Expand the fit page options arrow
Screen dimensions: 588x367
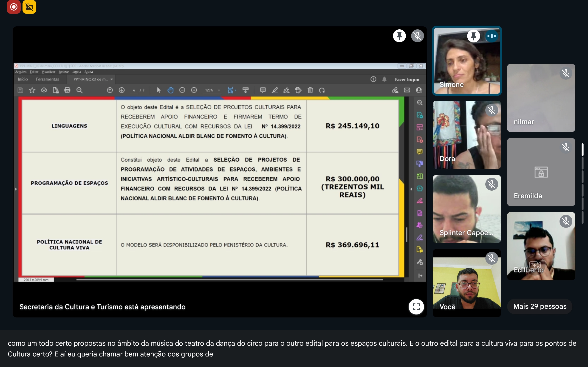pos(235,90)
